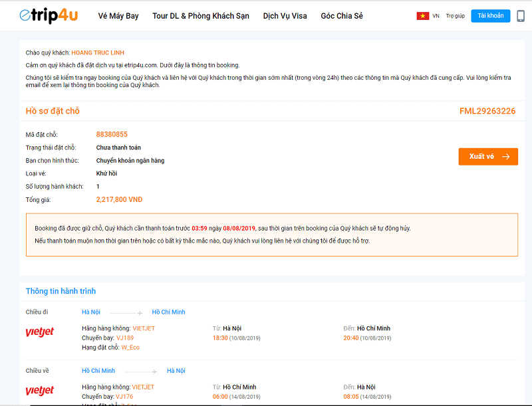This screenshot has width=532, height=406.
Task: Click the Vietnam flag icon
Action: point(423,16)
